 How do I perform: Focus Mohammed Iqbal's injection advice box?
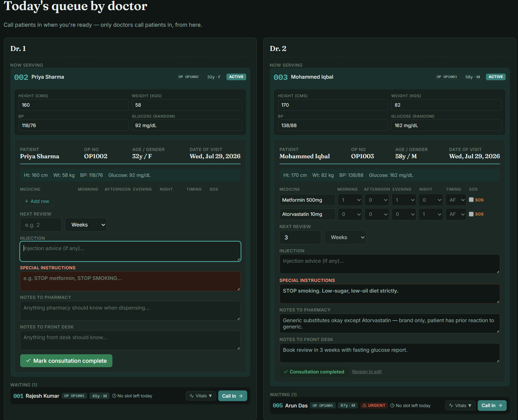pyautogui.click(x=390, y=264)
